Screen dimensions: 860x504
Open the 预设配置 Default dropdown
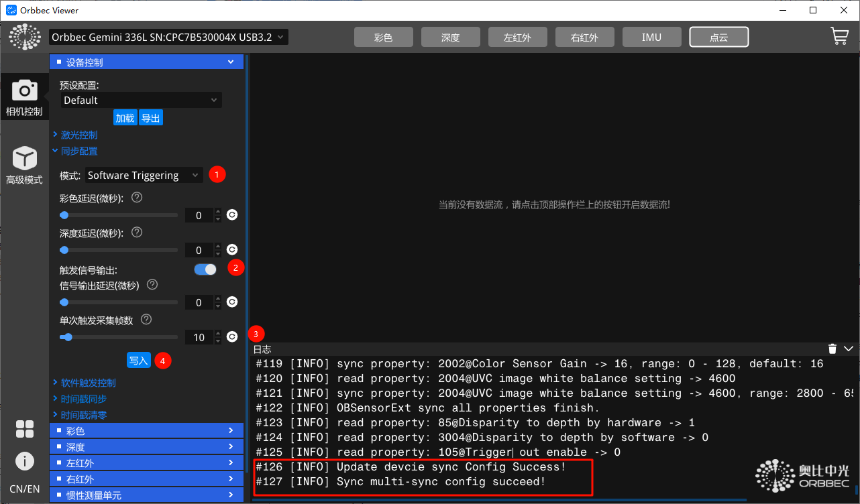141,101
